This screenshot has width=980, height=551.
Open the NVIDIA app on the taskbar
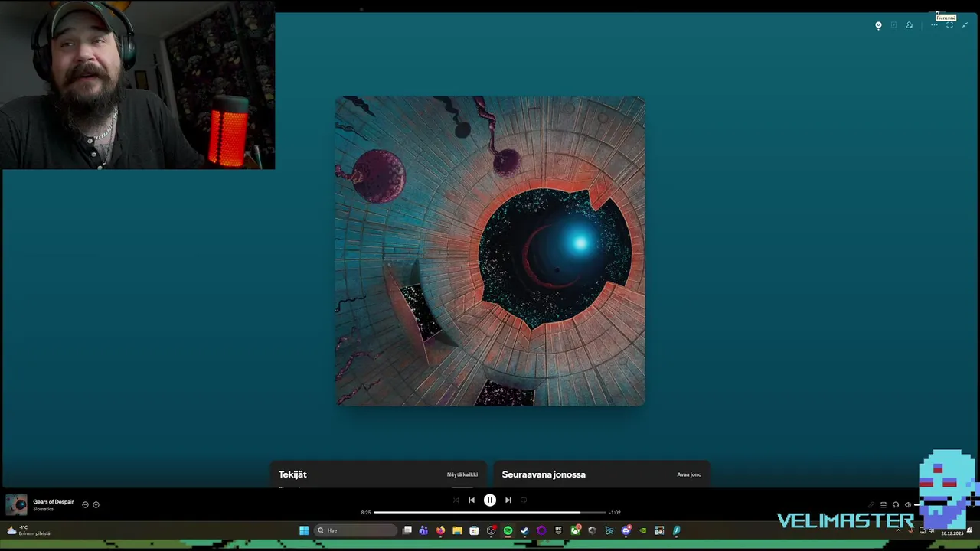[x=642, y=530]
